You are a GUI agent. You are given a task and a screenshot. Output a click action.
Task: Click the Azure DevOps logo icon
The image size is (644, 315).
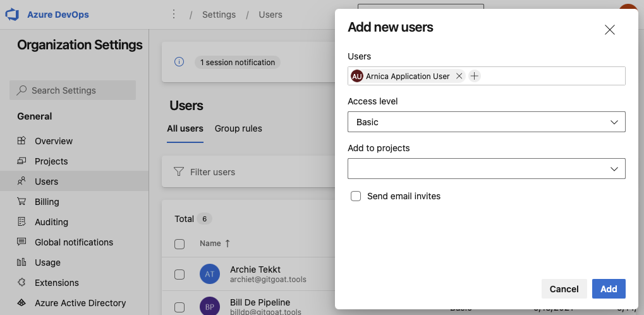coord(13,15)
